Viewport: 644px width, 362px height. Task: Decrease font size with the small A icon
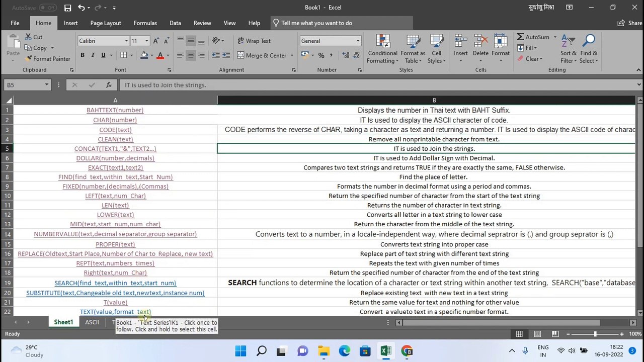167,41
